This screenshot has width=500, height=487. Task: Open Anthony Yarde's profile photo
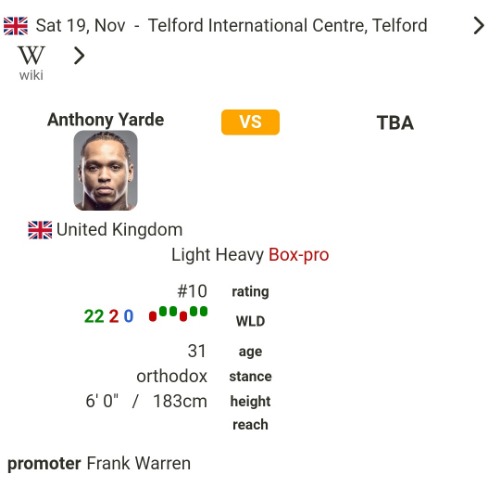[105, 170]
